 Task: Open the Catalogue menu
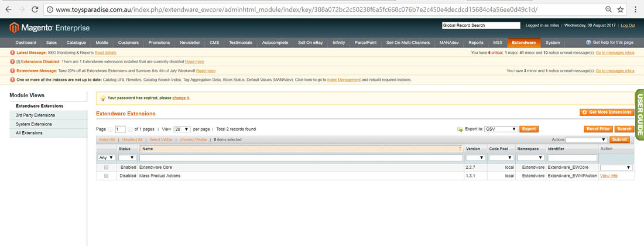(76, 43)
